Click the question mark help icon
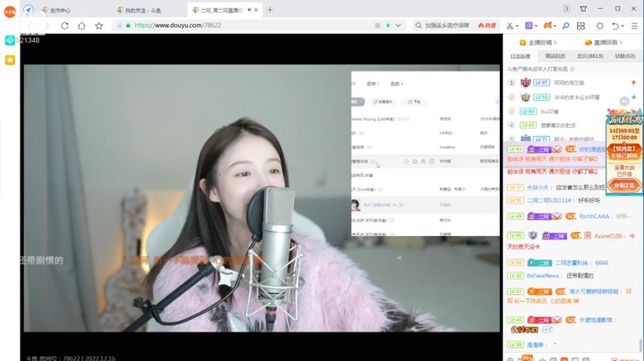The width and height of the screenshot is (644, 361). 572,69
